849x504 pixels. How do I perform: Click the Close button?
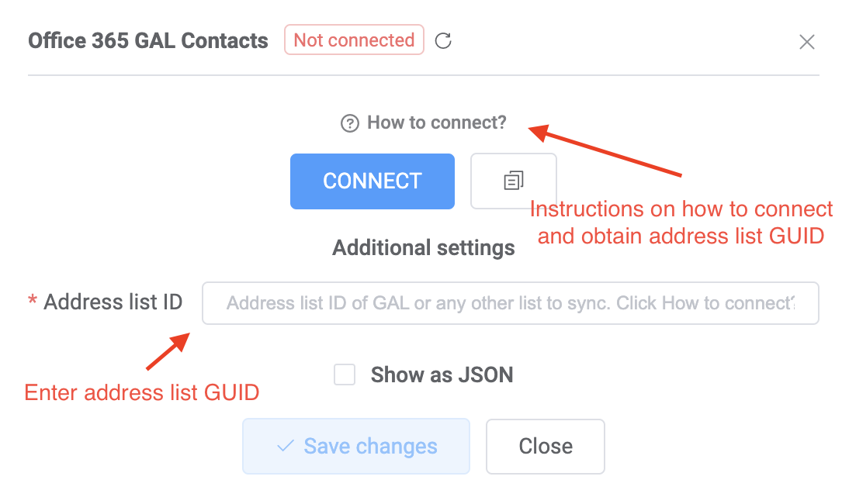click(545, 446)
